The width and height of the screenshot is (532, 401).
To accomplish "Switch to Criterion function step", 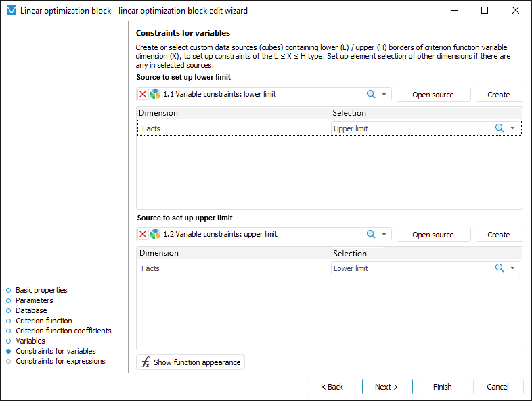I will [43, 321].
